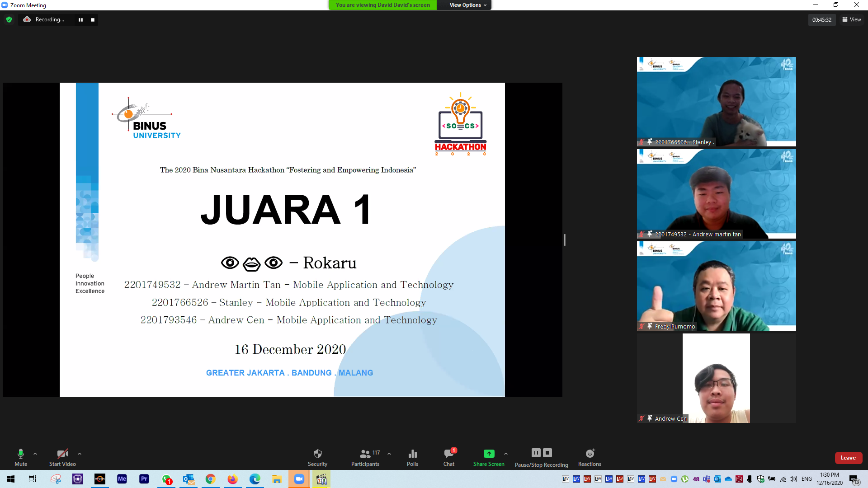Screen dimensions: 868x488
Task: Select Stanley's video thumbnail
Action: click(716, 101)
